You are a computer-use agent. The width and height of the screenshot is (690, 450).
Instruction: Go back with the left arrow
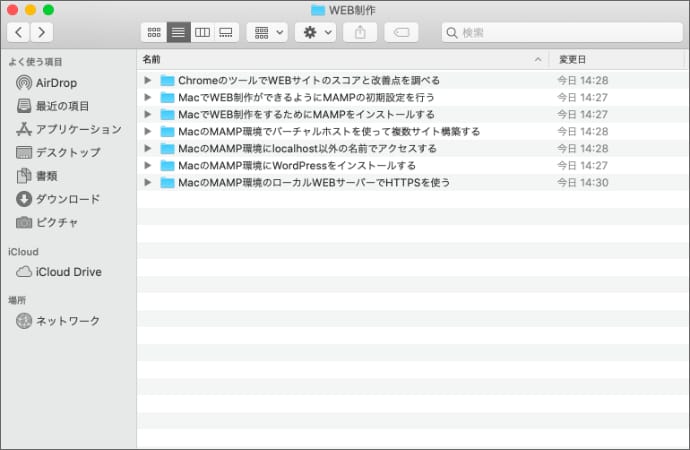pyautogui.click(x=19, y=33)
